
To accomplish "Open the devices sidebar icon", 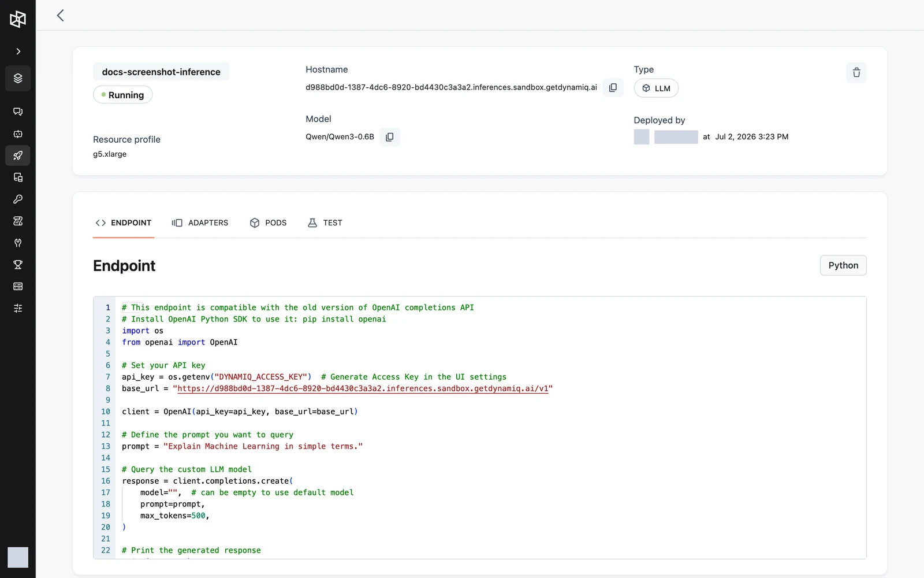I will coord(18,177).
